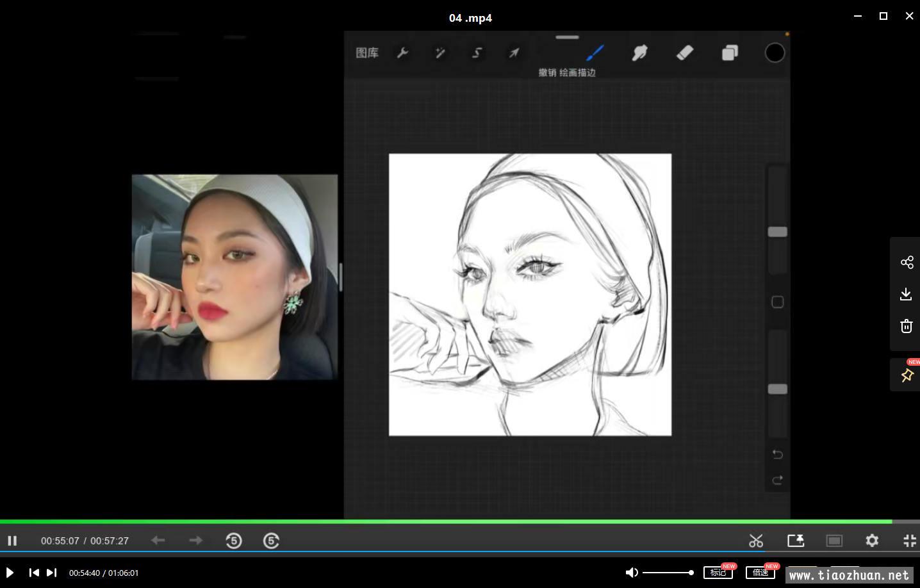
Task: Open the 图库 gallery
Action: 367,53
